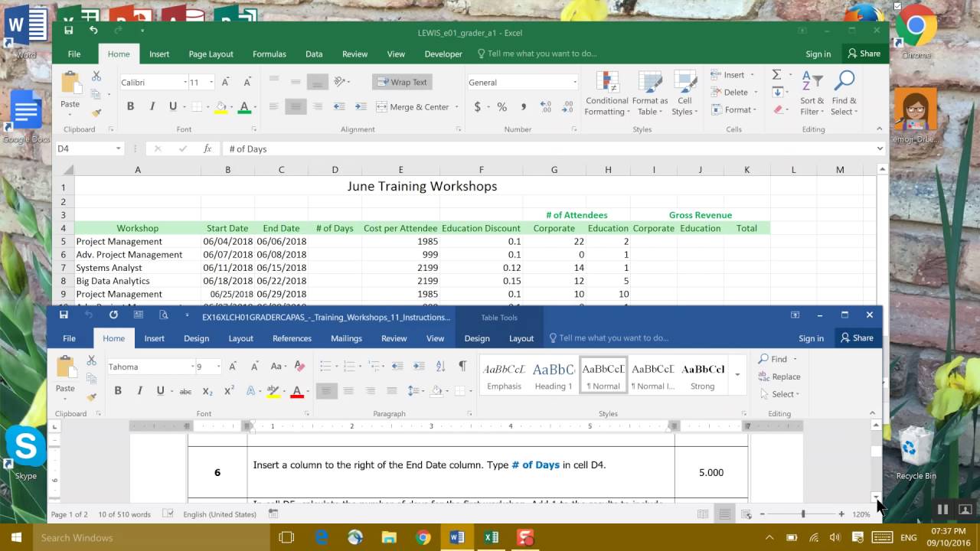
Task: Click Word Cut scissors icon
Action: coord(91,360)
